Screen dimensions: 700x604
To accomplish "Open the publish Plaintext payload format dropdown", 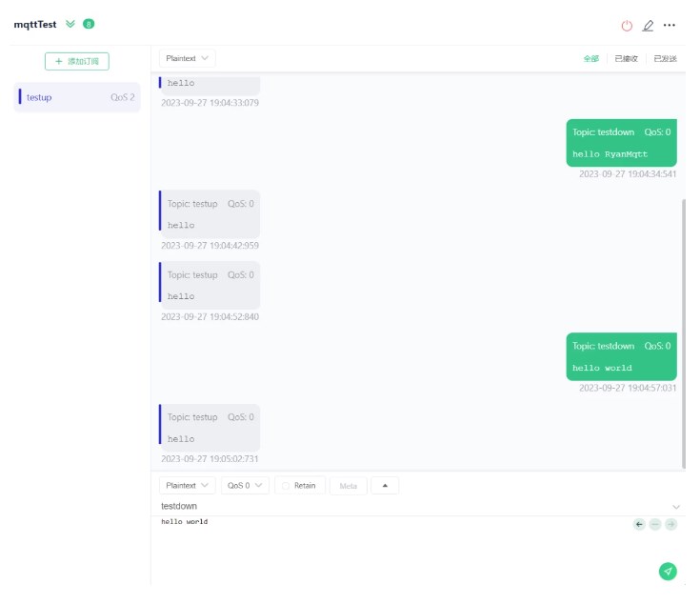I will click(187, 485).
